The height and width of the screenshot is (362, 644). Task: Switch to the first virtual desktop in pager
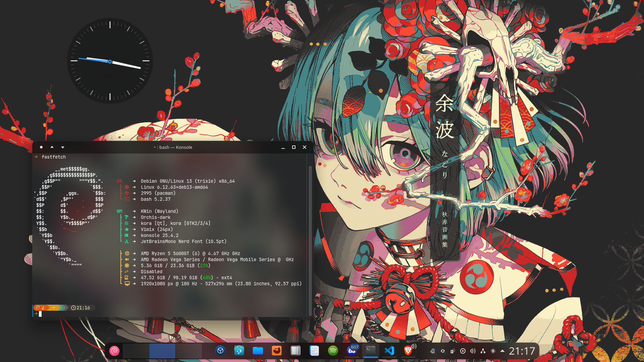pyautogui.click(x=136, y=351)
